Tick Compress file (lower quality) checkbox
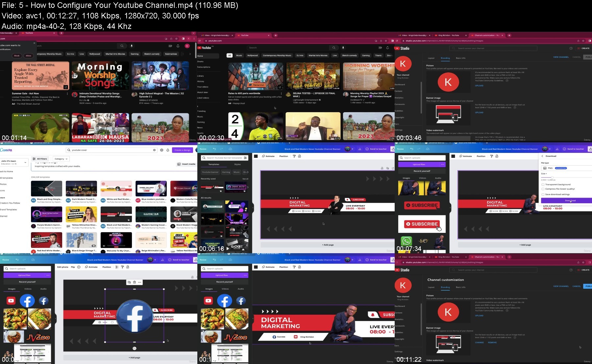 point(543,189)
